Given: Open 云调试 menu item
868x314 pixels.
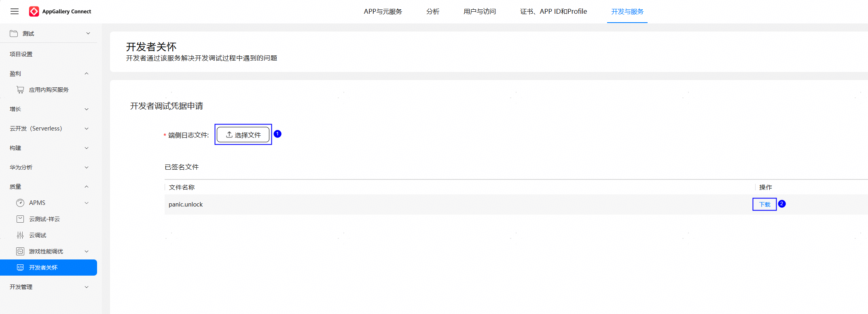Looking at the screenshot, I should [38, 235].
